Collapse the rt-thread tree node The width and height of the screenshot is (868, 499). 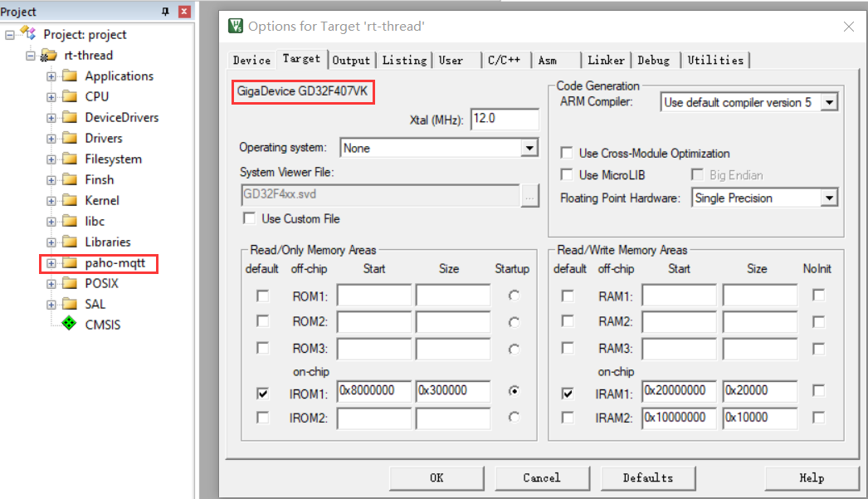31,56
